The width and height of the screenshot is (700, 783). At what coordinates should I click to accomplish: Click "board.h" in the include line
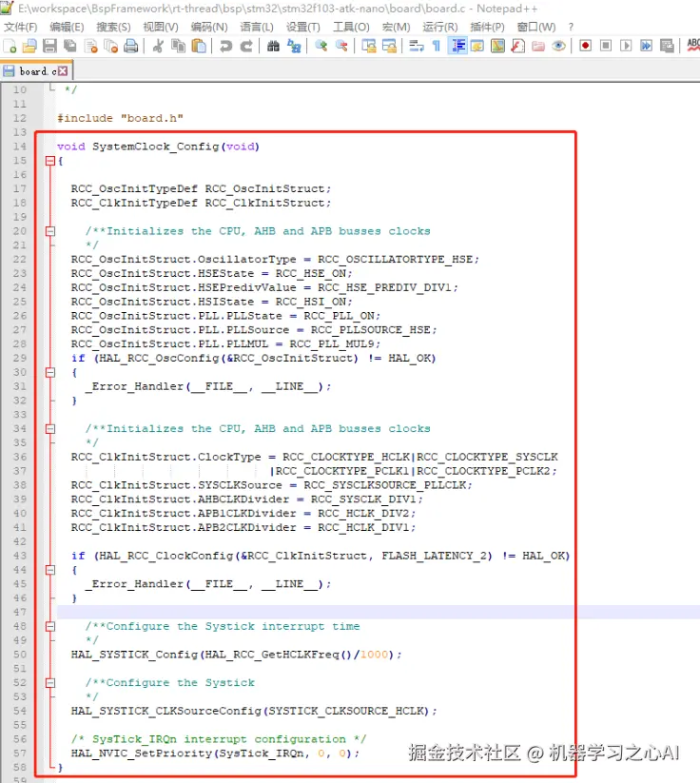152,118
